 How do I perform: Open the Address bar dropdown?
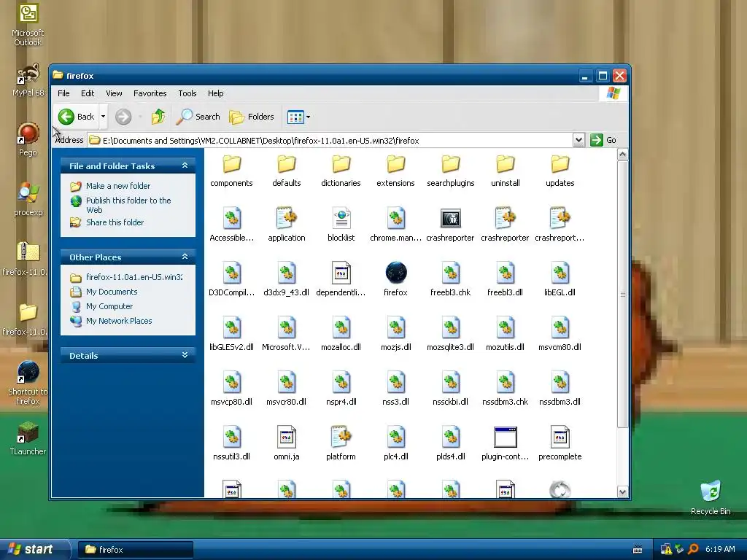coord(578,141)
